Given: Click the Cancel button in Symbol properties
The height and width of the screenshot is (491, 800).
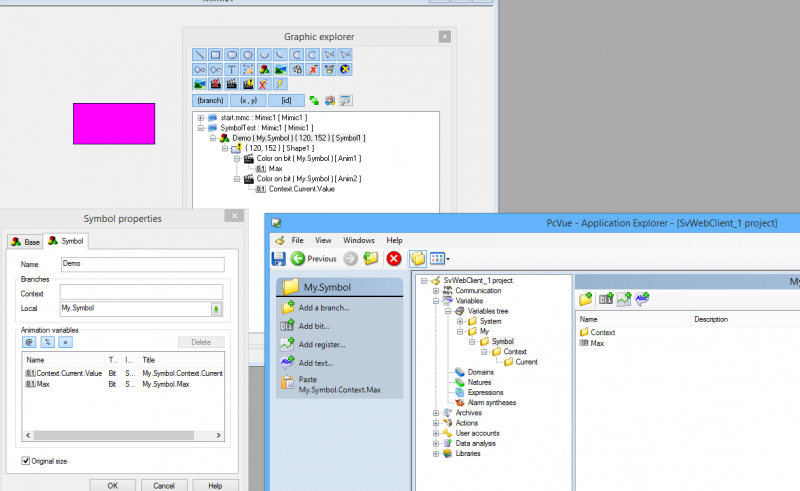Looking at the screenshot, I should click(164, 485).
